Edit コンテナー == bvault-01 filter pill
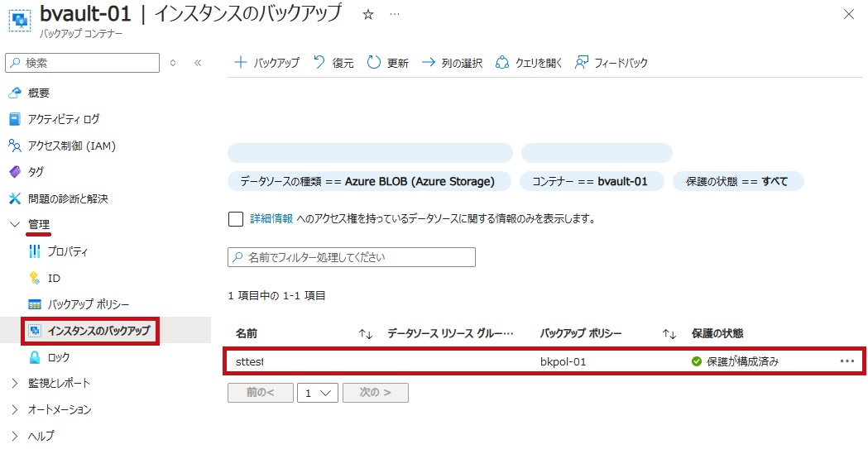868x449 pixels. pos(591,181)
